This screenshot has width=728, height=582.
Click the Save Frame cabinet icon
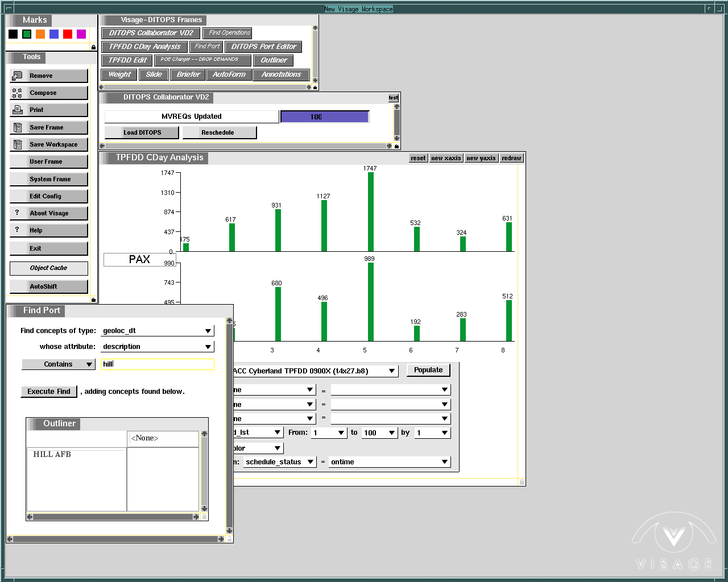pos(17,127)
